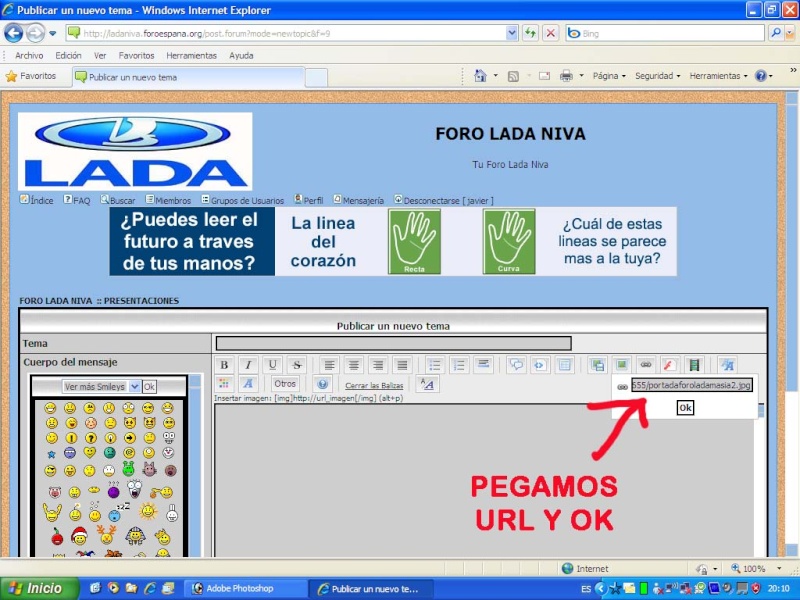This screenshot has height=600, width=800.
Task: Click the insert image toolbar icon
Action: (x=621, y=365)
